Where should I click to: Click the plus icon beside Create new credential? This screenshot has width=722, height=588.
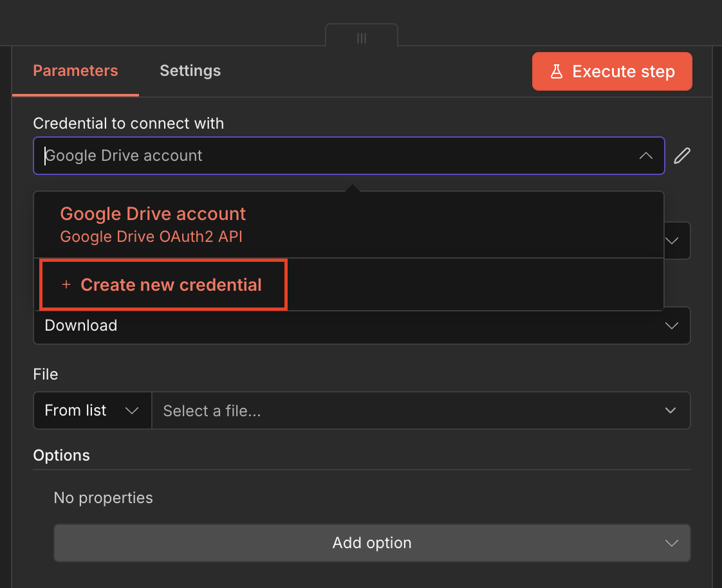[66, 284]
